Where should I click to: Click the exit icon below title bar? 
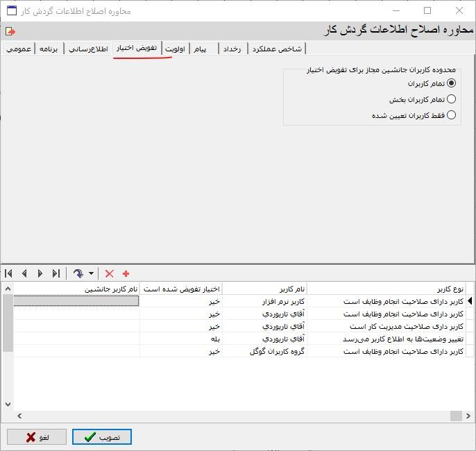tap(10, 31)
